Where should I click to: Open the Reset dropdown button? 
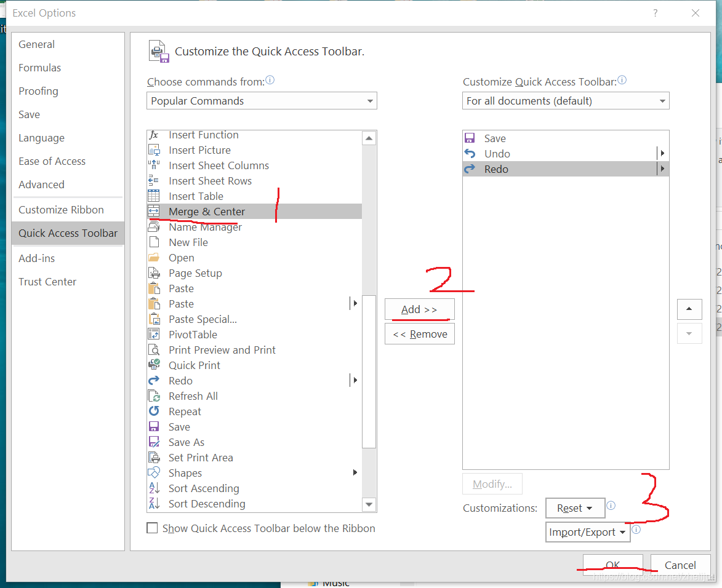[575, 508]
